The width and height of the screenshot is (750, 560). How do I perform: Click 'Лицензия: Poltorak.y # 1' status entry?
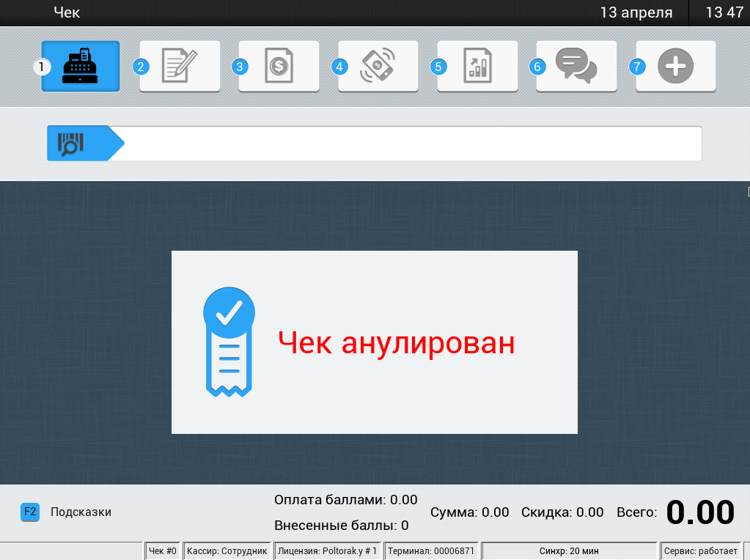(328, 551)
